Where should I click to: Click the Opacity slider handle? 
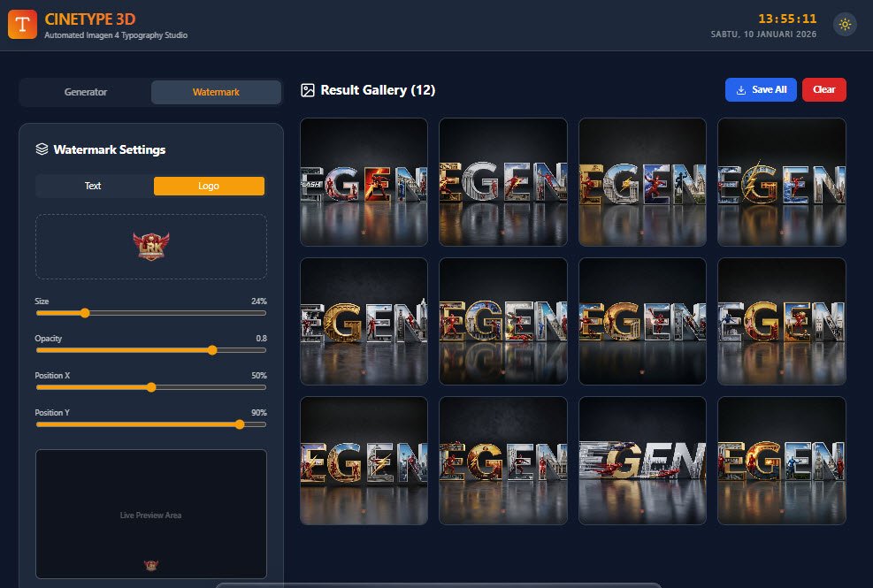point(212,350)
